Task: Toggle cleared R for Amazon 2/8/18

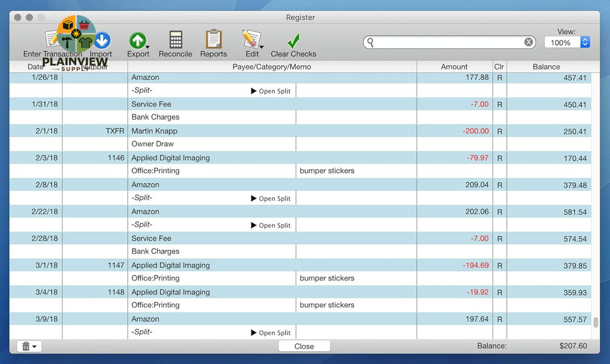Action: (x=500, y=185)
